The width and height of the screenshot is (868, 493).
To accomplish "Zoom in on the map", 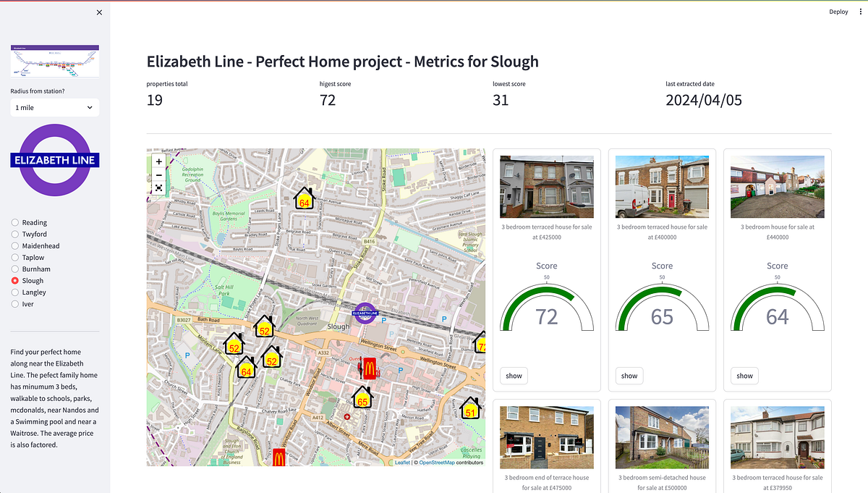I will [158, 161].
